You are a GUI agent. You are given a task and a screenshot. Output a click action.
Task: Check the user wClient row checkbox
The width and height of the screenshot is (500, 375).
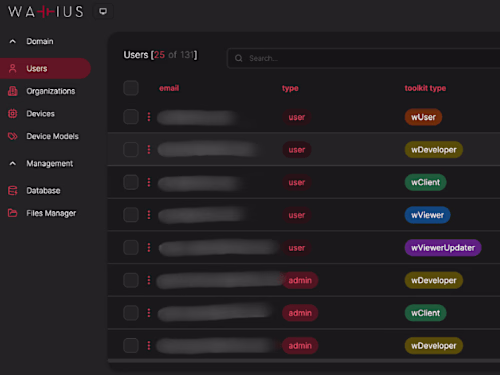click(131, 182)
